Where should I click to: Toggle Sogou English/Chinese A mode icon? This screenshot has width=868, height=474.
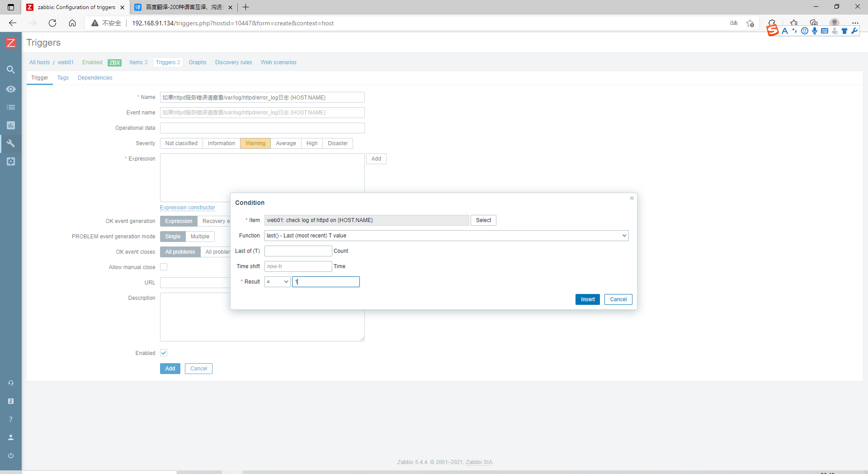[784, 31]
